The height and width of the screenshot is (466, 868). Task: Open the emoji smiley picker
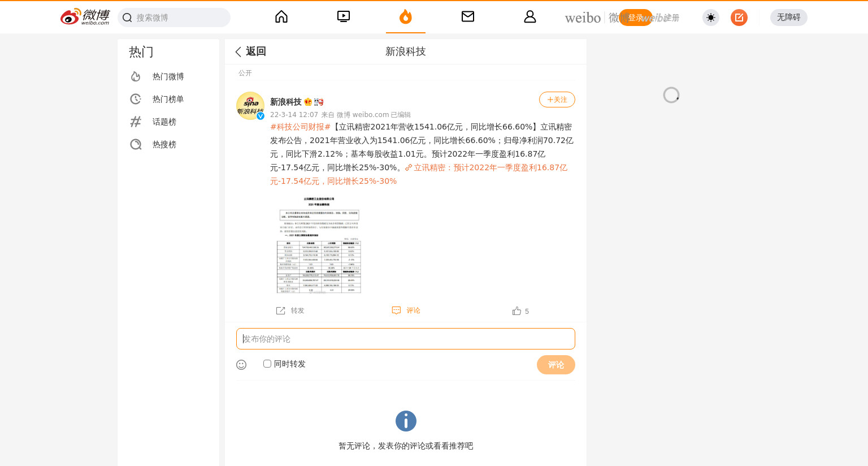(241, 365)
